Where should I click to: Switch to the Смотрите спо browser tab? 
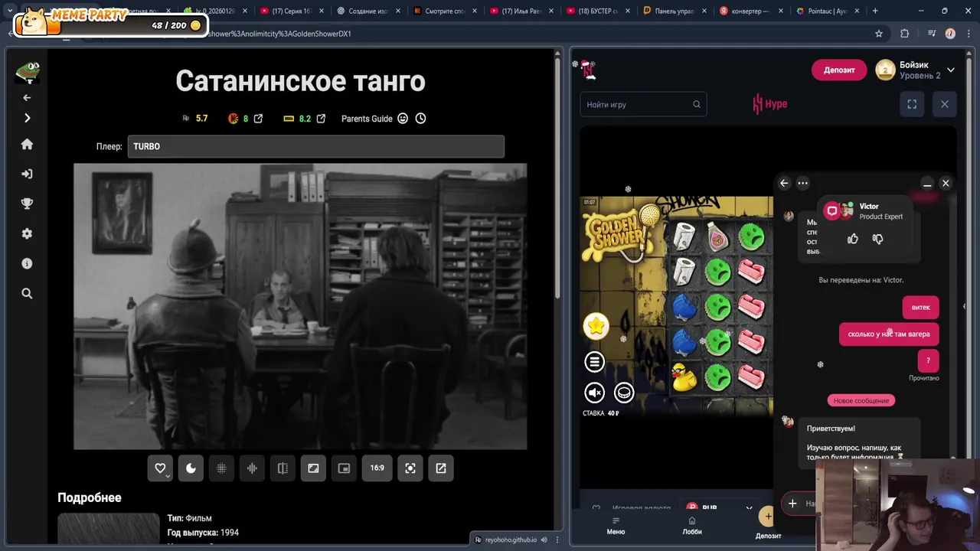coord(444,11)
